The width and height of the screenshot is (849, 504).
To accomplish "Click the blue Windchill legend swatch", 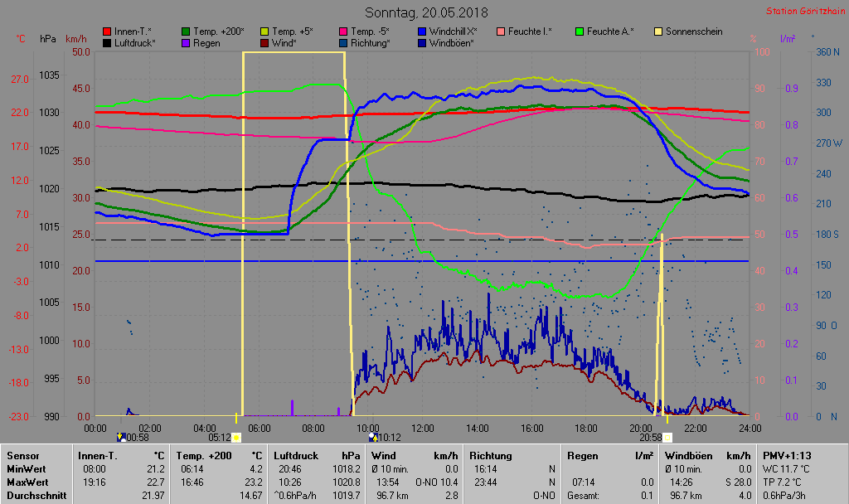I will point(422,31).
